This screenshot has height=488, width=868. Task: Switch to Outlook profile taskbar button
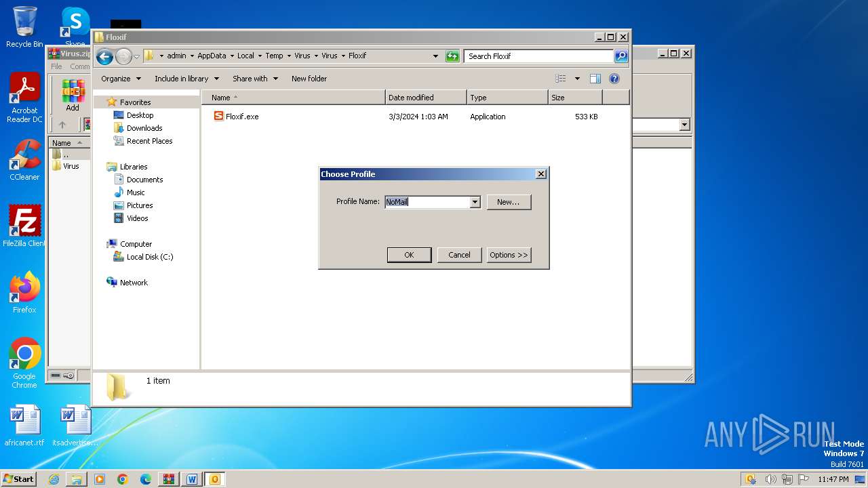tap(215, 479)
